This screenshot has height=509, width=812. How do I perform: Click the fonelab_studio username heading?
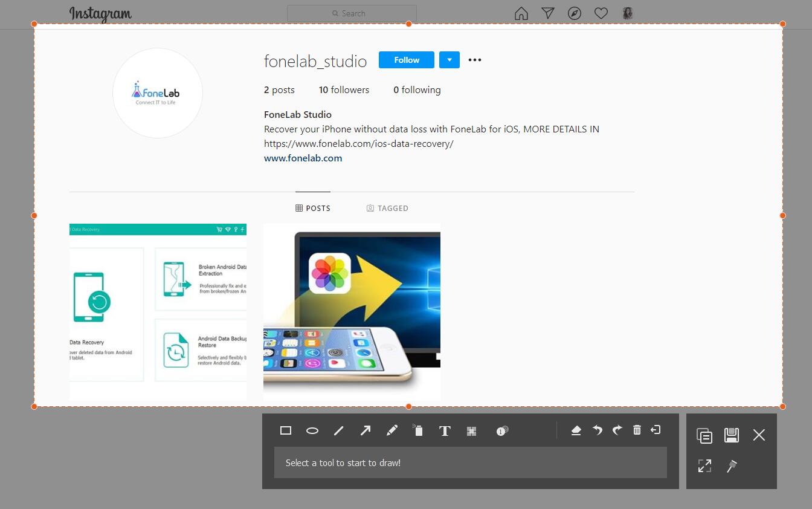(315, 61)
